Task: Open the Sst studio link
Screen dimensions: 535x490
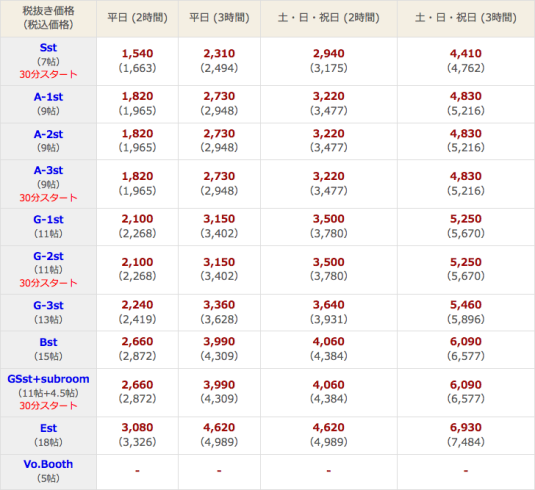Action: tap(48, 47)
